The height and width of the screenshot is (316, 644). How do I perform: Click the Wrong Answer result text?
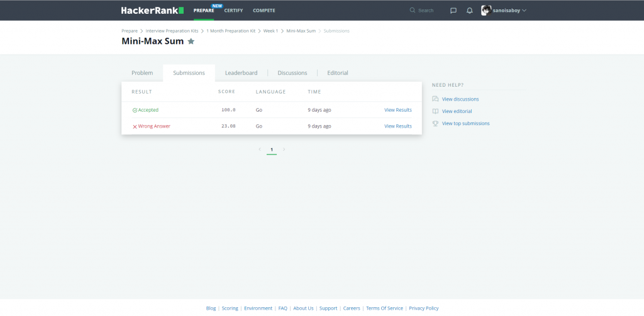154,126
